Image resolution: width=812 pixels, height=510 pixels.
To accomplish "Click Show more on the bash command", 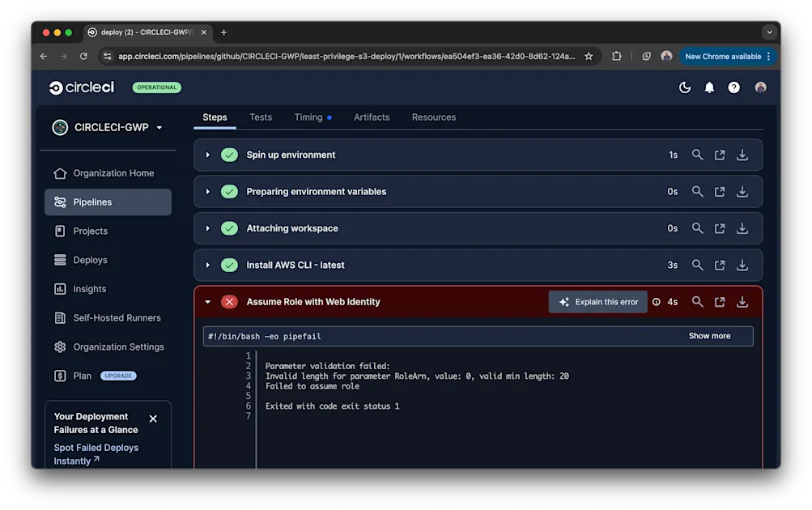I will coord(709,336).
